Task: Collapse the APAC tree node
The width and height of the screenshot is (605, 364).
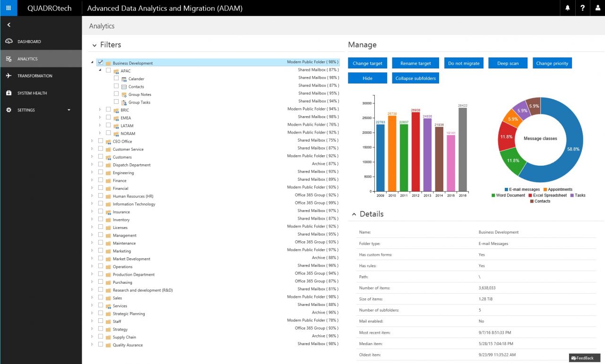Action: (100, 70)
